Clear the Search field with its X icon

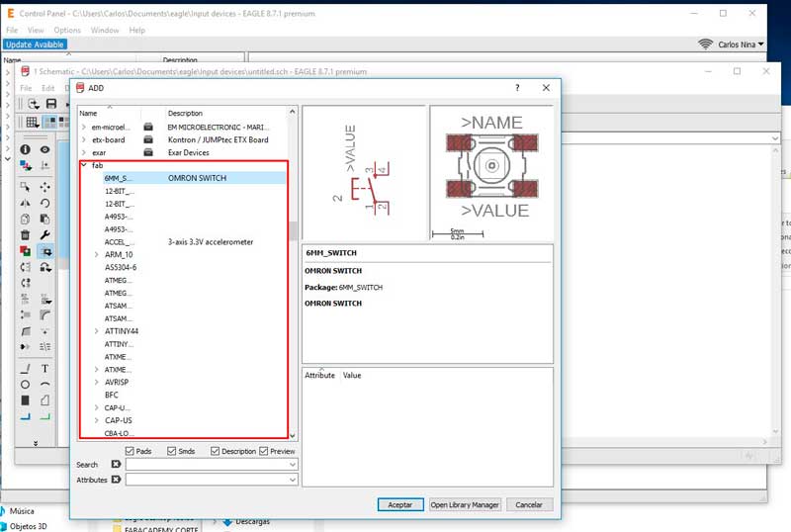116,464
